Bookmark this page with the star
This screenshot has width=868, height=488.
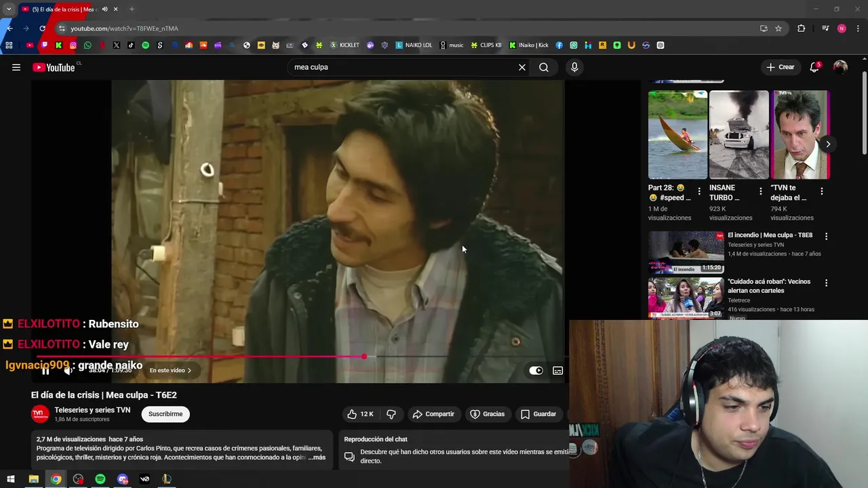tap(778, 28)
